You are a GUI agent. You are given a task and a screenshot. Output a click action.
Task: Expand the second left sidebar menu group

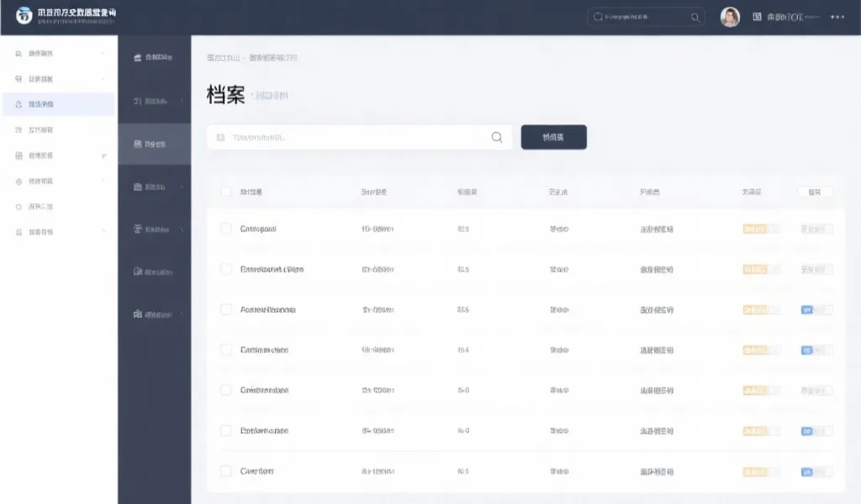tap(57, 78)
